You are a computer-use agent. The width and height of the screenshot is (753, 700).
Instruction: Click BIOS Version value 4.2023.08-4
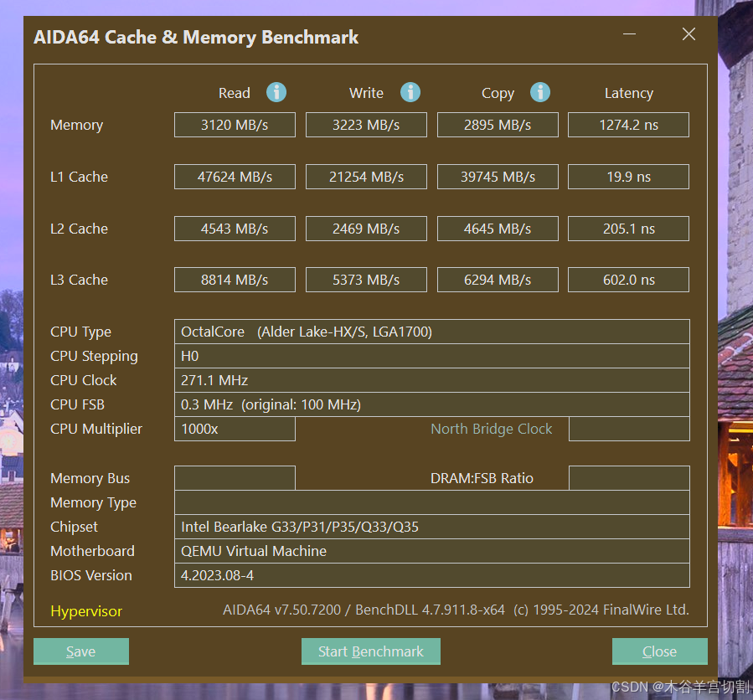pos(432,575)
